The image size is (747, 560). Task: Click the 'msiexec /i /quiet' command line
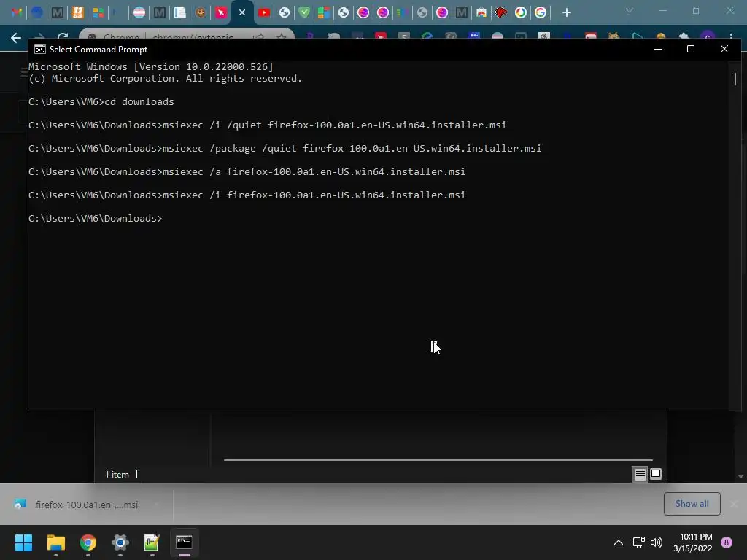click(x=267, y=125)
